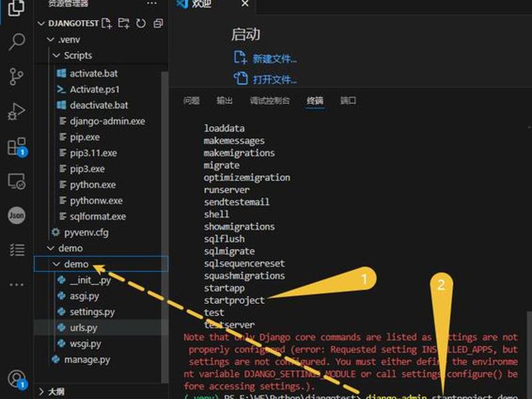Open the Search view in activity bar
The width and height of the screenshot is (532, 399).
[16, 41]
